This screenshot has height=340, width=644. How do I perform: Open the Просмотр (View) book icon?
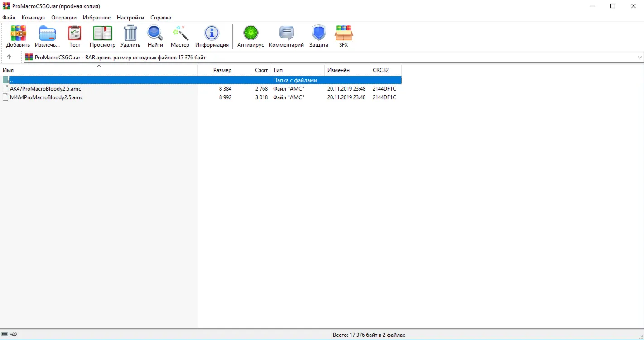pos(102,36)
